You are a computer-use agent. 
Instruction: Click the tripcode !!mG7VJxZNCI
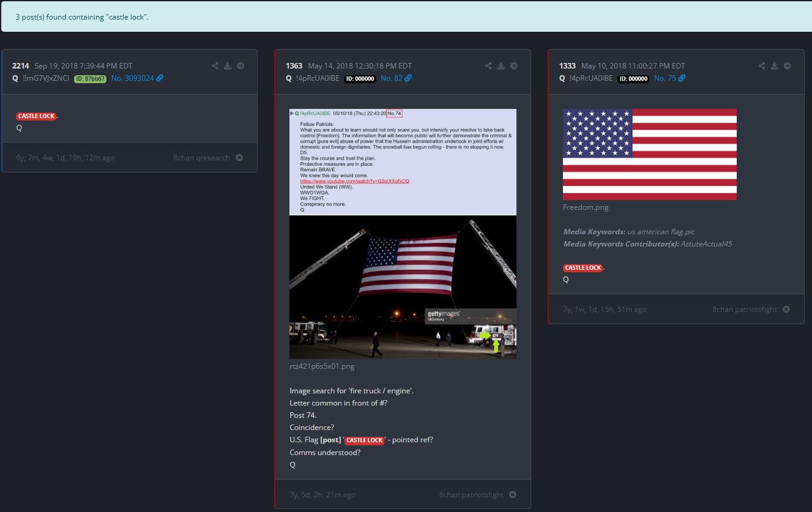[x=46, y=78]
